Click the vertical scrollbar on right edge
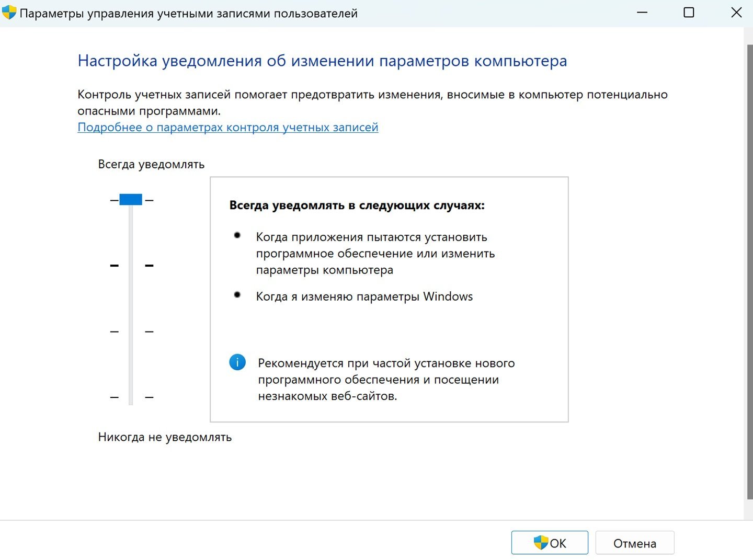The image size is (753, 560). pyautogui.click(x=749, y=272)
